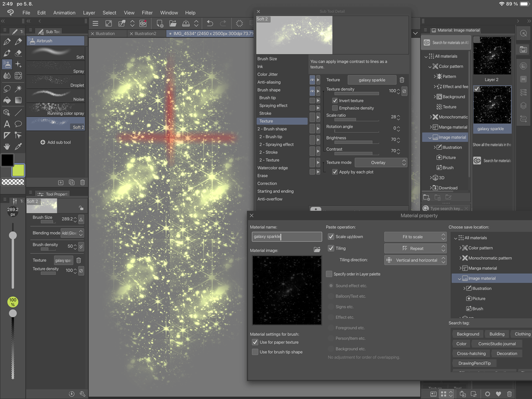This screenshot has width=532, height=399.
Task: Toggle Use for paper texture checkbox
Action: click(x=255, y=342)
